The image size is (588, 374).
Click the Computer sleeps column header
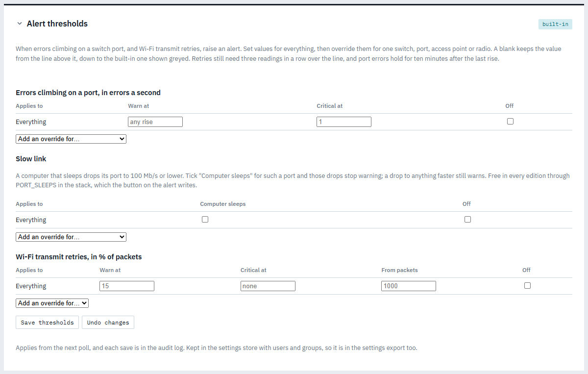click(223, 204)
